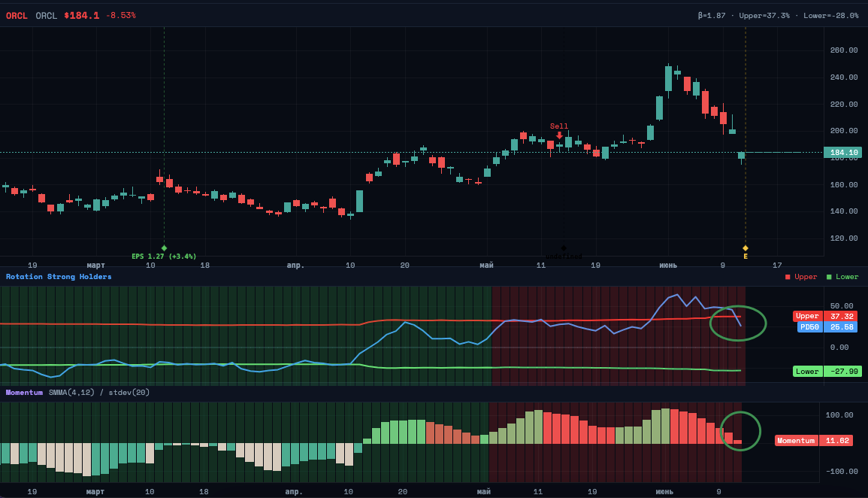Click the PD50 25.58 value badge
This screenshot has height=498, width=868.
tap(827, 327)
